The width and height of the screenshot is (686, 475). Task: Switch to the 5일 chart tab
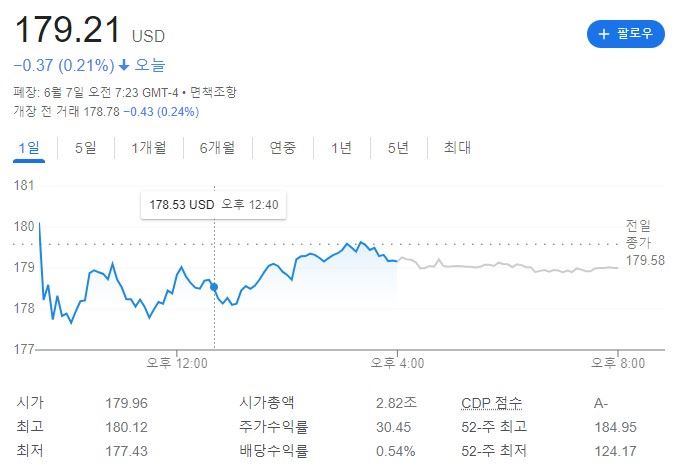click(x=86, y=148)
